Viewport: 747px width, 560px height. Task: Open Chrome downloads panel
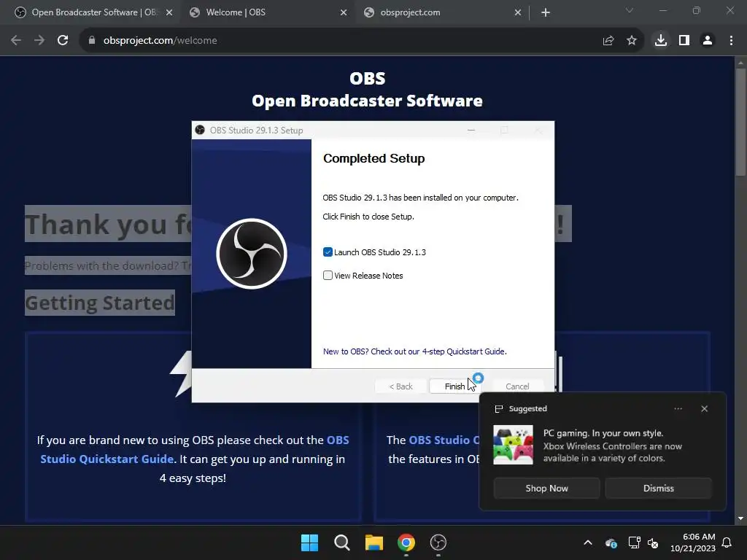pyautogui.click(x=661, y=41)
